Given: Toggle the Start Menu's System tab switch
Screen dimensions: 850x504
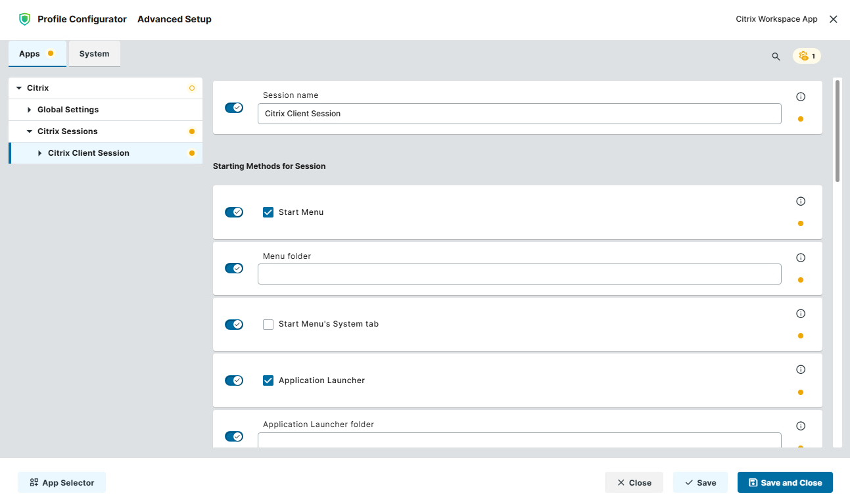Looking at the screenshot, I should 234,325.
